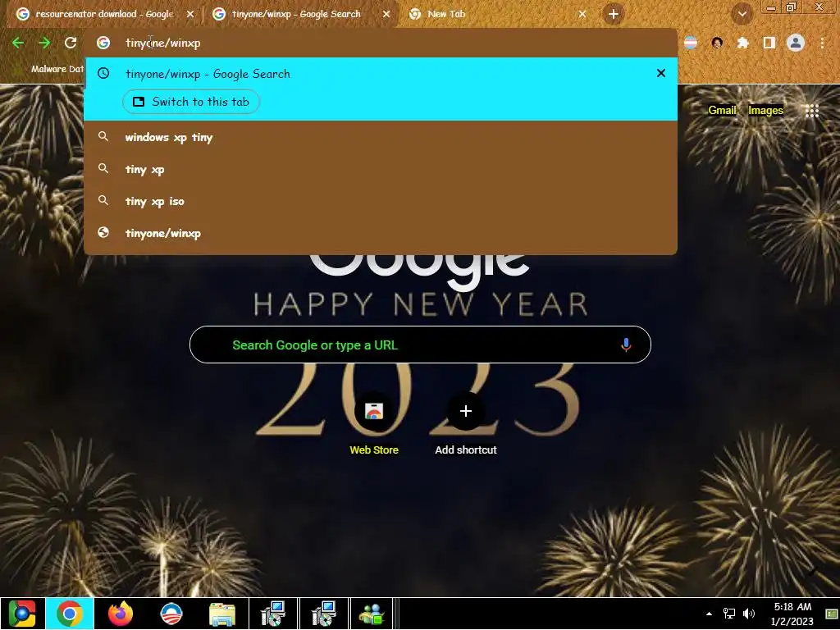Open the taskbar icon after Firefox

[x=171, y=614]
